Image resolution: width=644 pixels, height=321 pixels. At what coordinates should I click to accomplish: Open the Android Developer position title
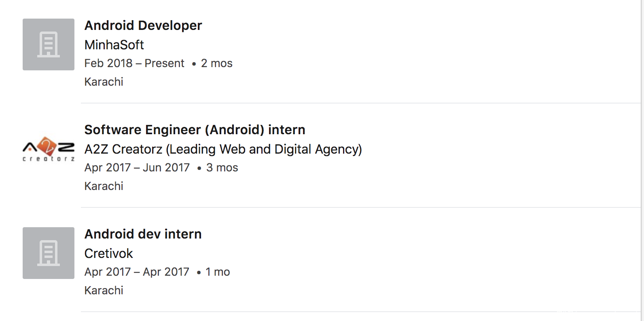pos(143,25)
